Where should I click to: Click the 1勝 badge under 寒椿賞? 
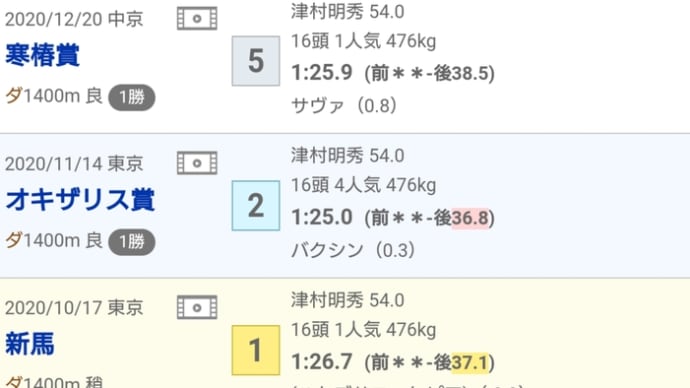132,97
